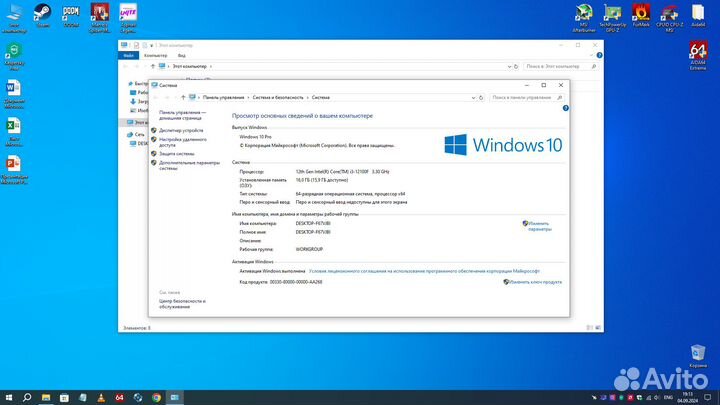Image resolution: width=720 pixels, height=405 pixels.
Task: Click the Up arrow in the System window
Action: click(181, 97)
